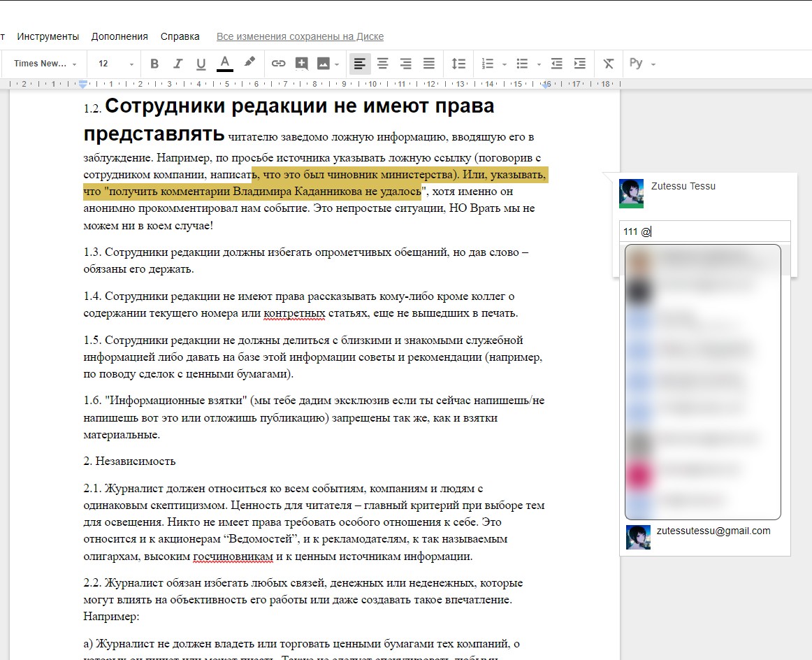Image resolution: width=812 pixels, height=660 pixels.
Task: Click the 'Все изменения сохранены на Диске' link
Action: (300, 36)
